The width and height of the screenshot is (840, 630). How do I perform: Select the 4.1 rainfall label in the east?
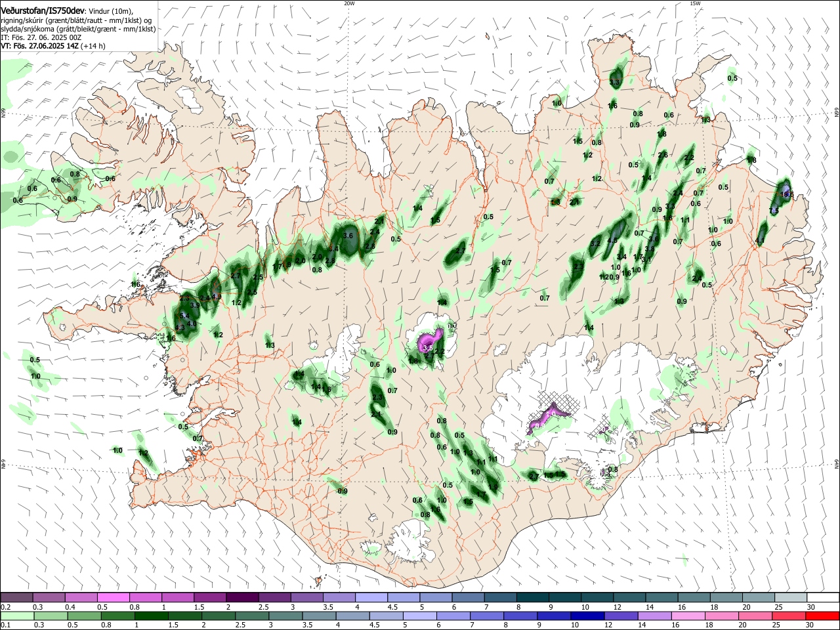click(x=761, y=241)
